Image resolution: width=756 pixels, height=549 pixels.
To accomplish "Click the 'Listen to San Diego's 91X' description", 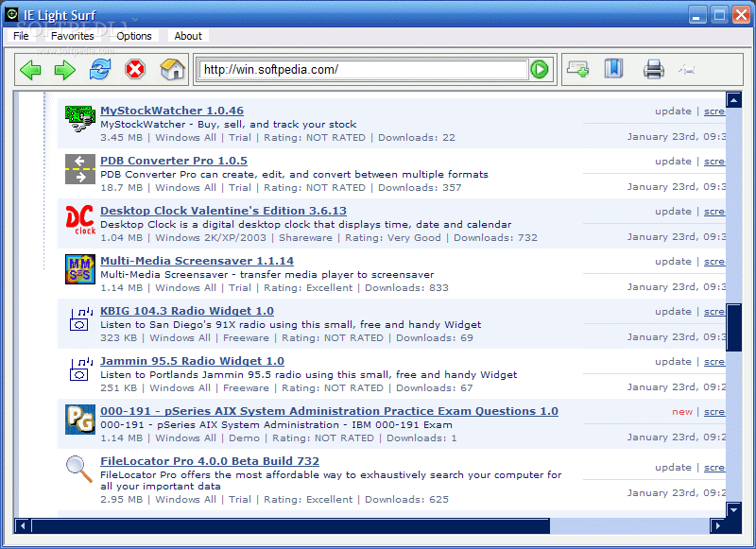I will pos(291,324).
